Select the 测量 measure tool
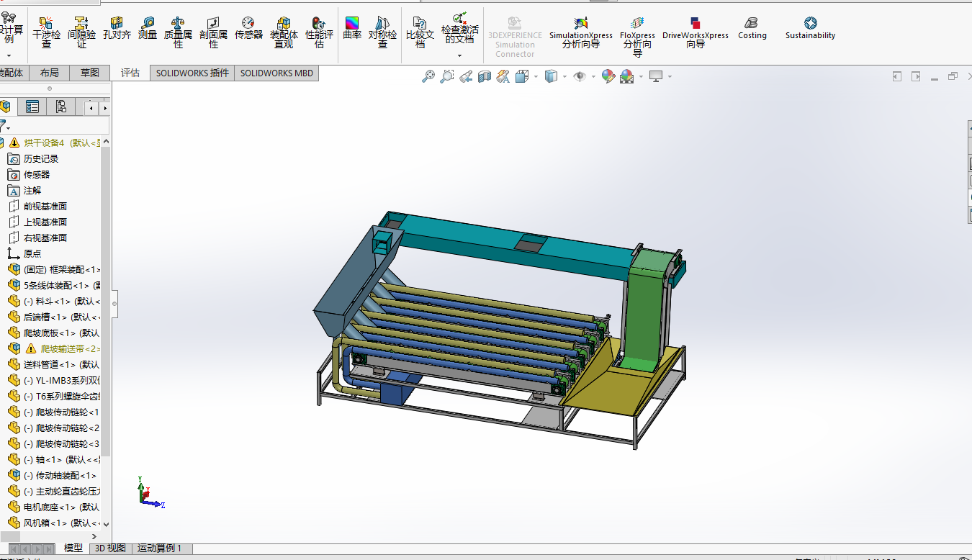 click(147, 29)
